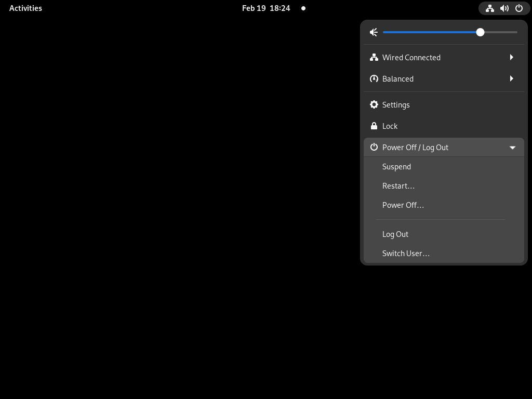The width and height of the screenshot is (532, 399).
Task: Click the Lock padlock icon
Action: (x=374, y=126)
